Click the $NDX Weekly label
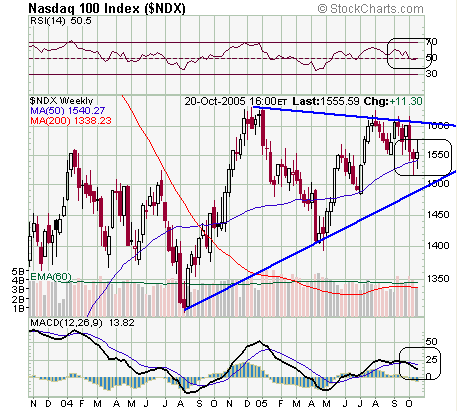Image resolution: width=457 pixels, height=411 pixels. [x=61, y=101]
